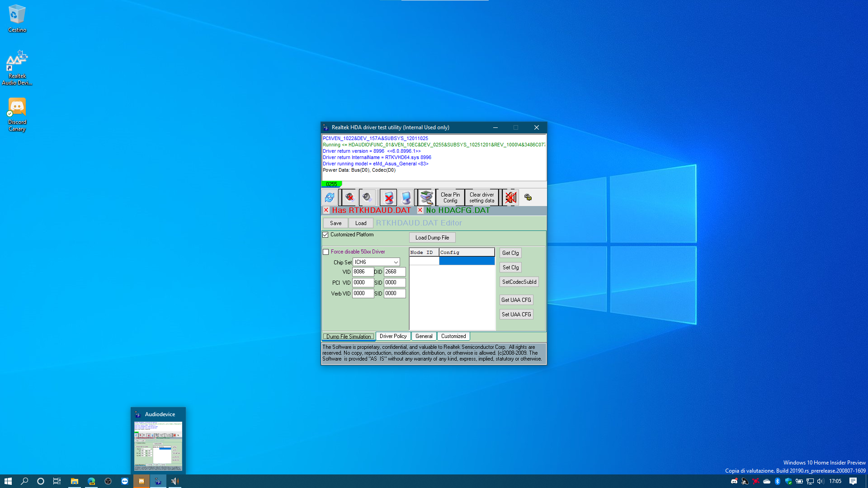Enable Force disable 50xx Driver checkbox
Viewport: 868px width, 488px height.
[326, 252]
